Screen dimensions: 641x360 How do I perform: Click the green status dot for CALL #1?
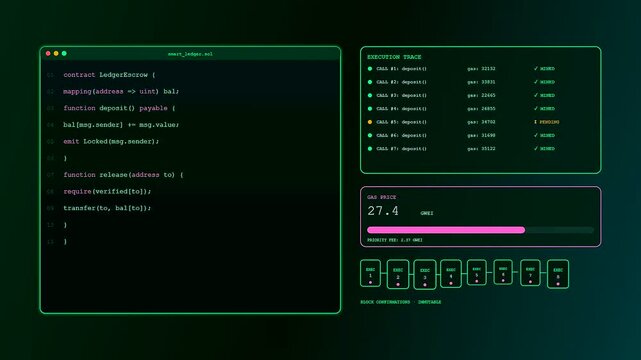click(x=370, y=69)
